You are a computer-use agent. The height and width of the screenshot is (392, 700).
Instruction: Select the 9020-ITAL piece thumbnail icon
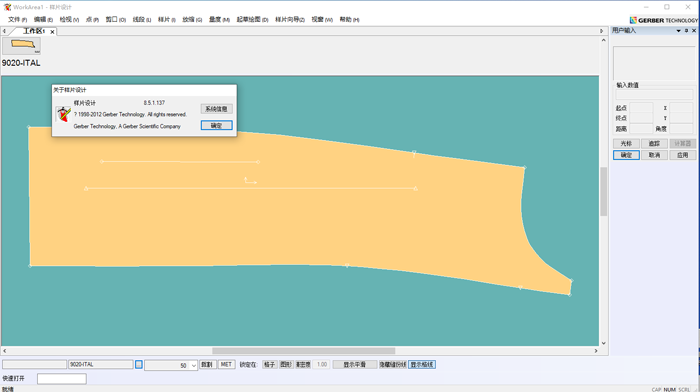[21, 46]
